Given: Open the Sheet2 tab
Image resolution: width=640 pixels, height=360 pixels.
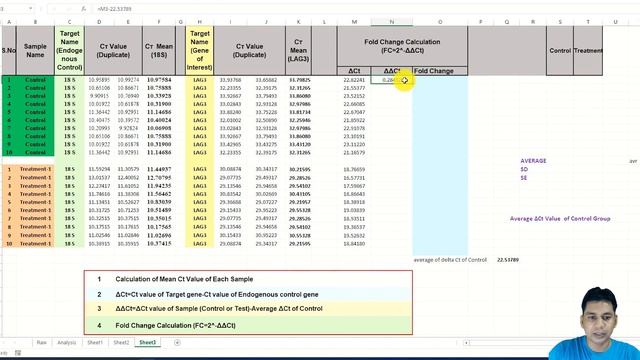Looking at the screenshot, I should [x=121, y=342].
